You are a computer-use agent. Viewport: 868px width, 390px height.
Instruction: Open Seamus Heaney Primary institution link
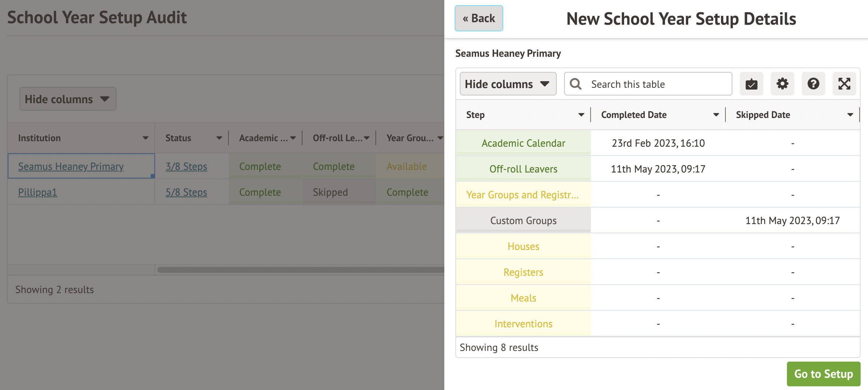(x=71, y=167)
